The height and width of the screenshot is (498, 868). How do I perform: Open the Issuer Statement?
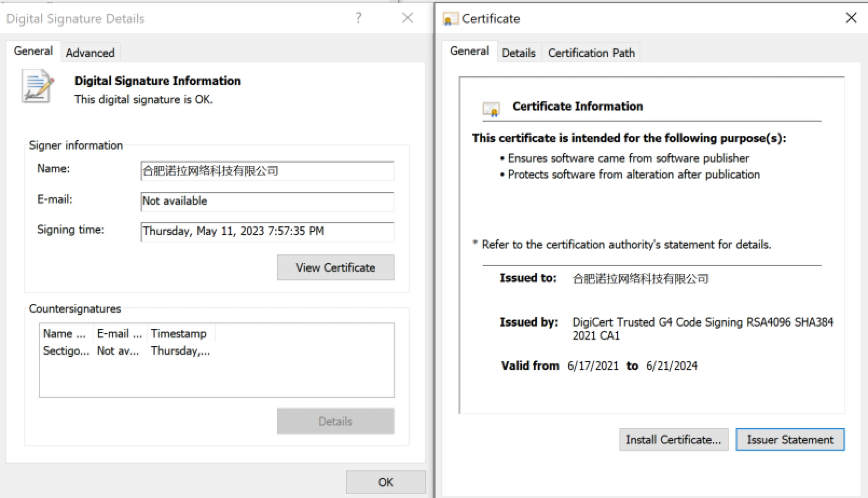coord(790,440)
